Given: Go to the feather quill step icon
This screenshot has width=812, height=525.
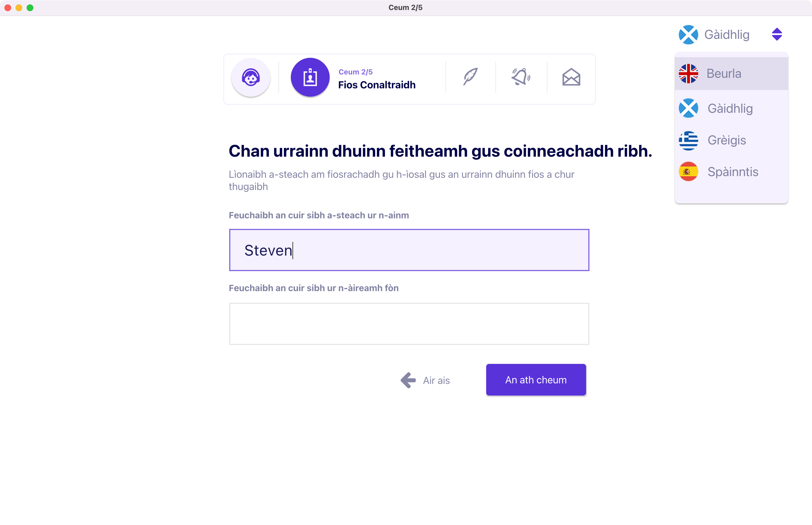Looking at the screenshot, I should [x=470, y=77].
